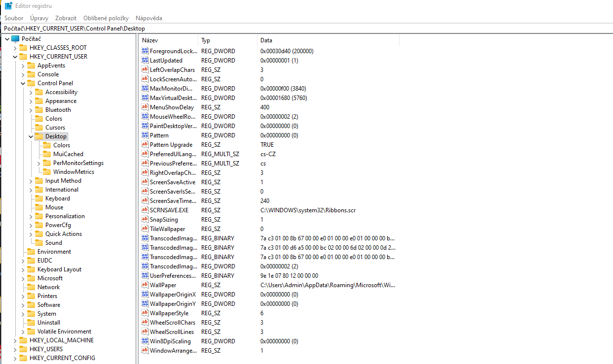Open the Oblíbené položky menu

click(x=106, y=18)
